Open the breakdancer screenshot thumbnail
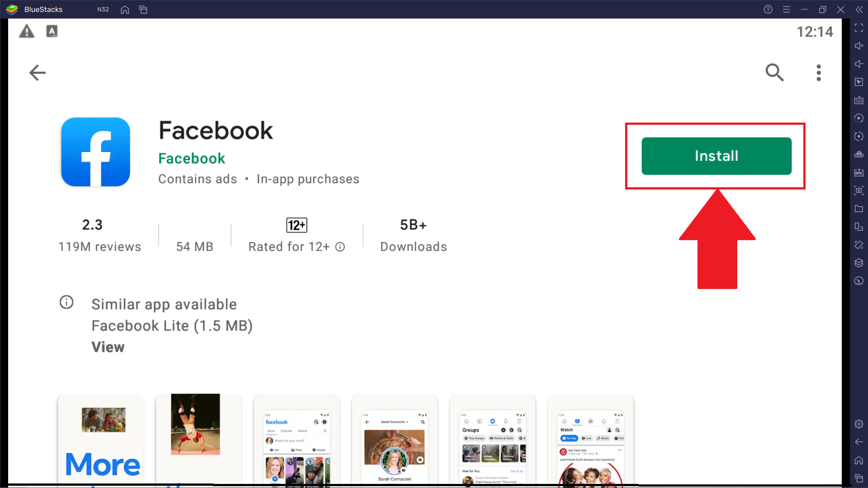 (x=199, y=440)
